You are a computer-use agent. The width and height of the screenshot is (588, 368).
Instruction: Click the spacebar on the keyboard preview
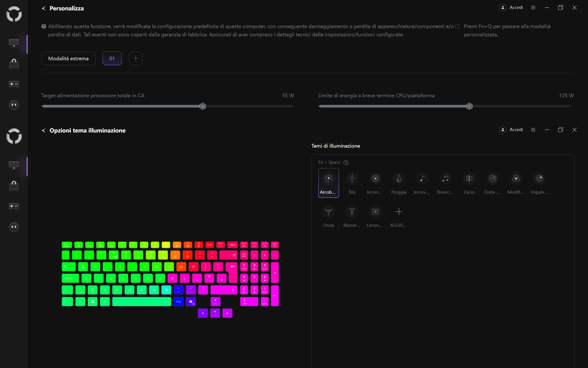[141, 302]
